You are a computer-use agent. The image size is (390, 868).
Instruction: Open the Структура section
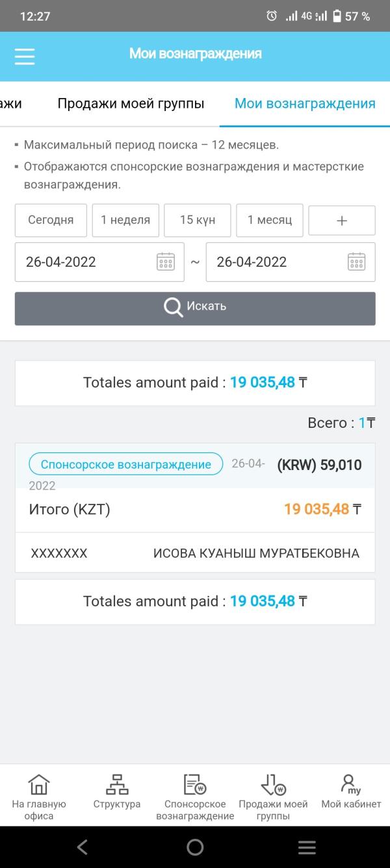(117, 792)
